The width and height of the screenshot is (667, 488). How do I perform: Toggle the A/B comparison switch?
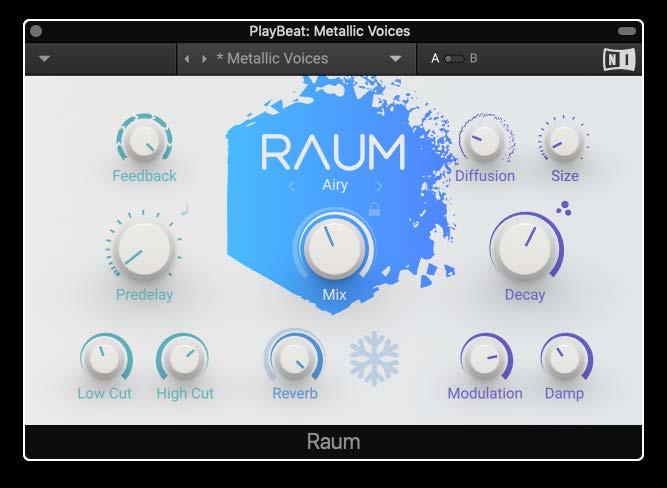click(454, 59)
